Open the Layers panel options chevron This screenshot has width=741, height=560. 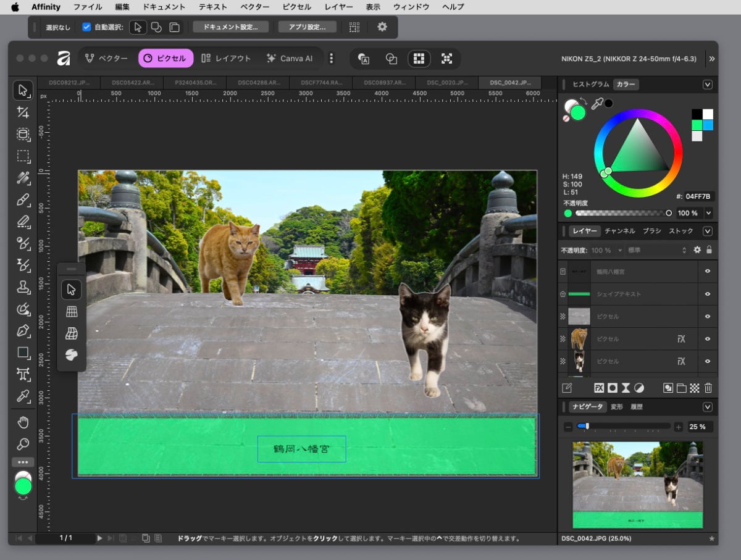[707, 231]
